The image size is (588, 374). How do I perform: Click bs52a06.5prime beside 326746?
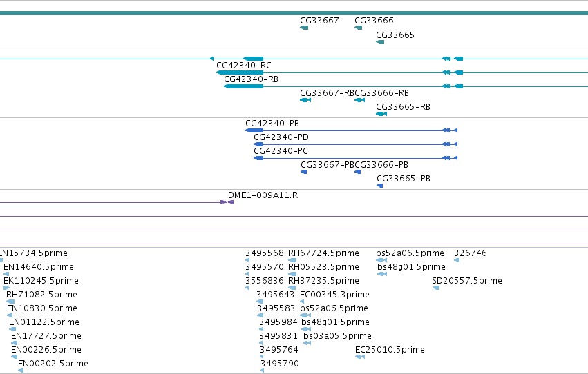[x=410, y=253]
